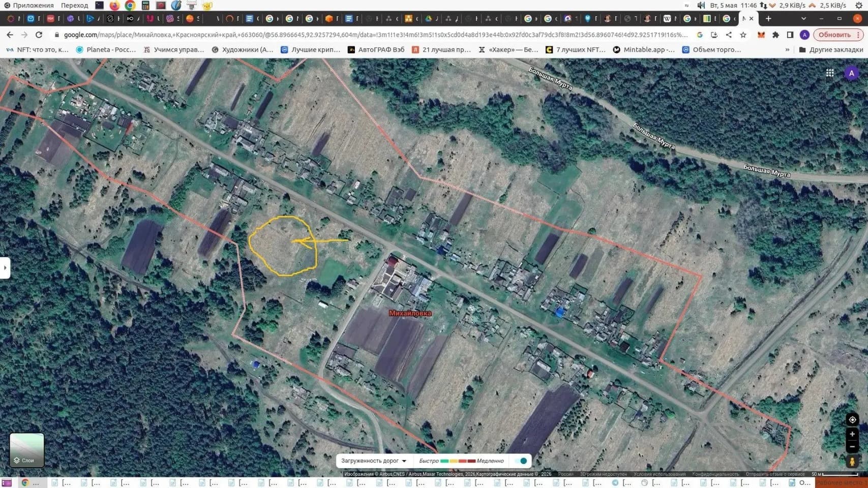868x488 pixels.
Task: Open the Загруженность дорог dropdown
Action: tap(374, 461)
